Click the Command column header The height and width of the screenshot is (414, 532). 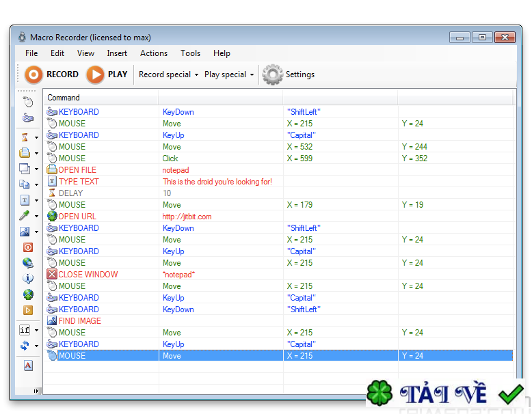point(64,98)
